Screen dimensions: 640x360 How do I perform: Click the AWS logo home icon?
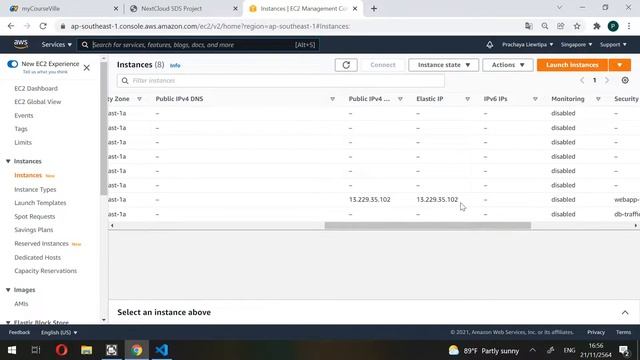point(20,44)
